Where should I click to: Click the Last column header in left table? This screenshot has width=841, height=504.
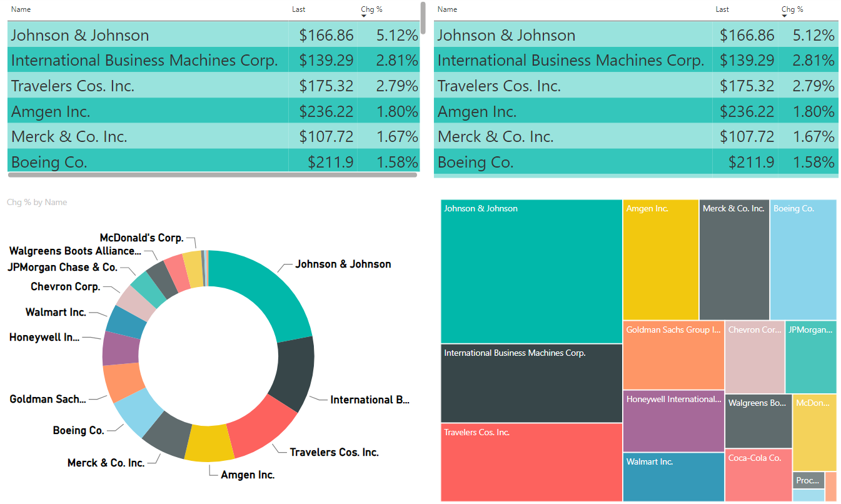pos(299,9)
